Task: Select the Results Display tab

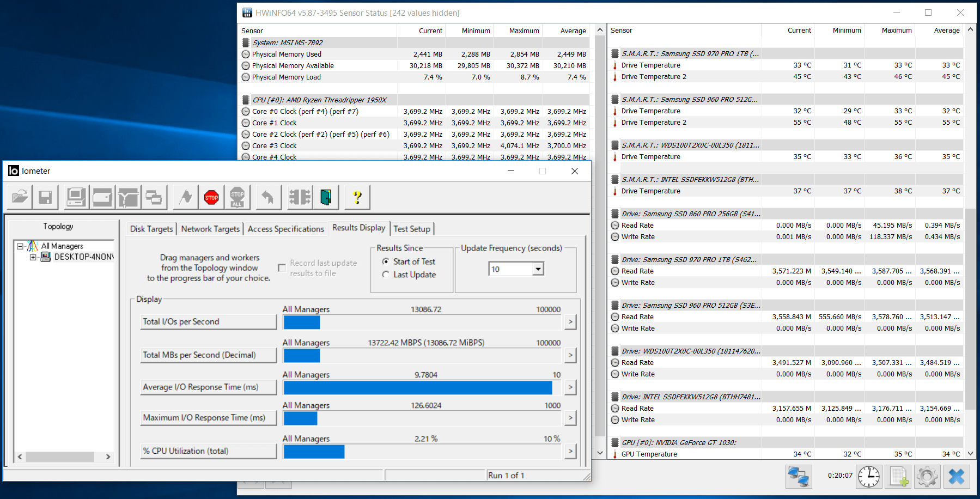Action: [x=358, y=228]
